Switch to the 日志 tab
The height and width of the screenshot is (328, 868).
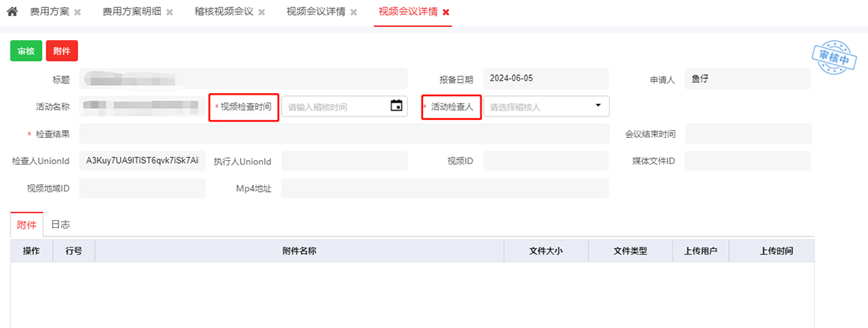point(61,225)
